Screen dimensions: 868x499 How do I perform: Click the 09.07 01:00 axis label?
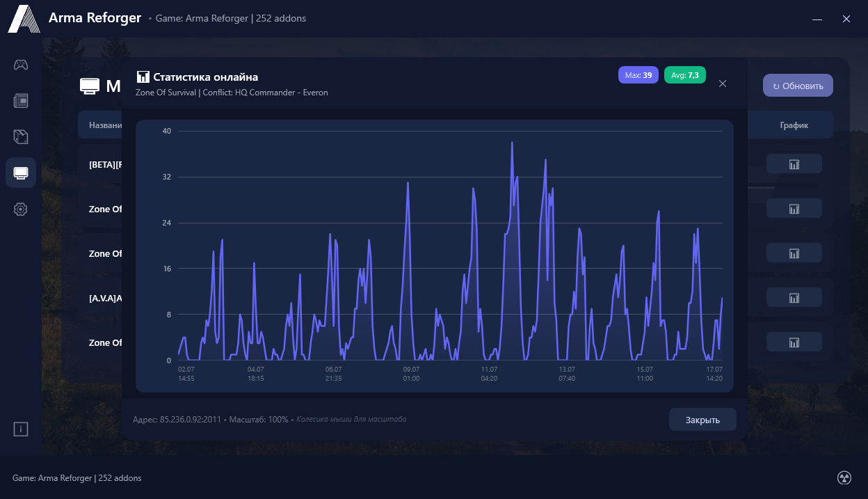411,374
